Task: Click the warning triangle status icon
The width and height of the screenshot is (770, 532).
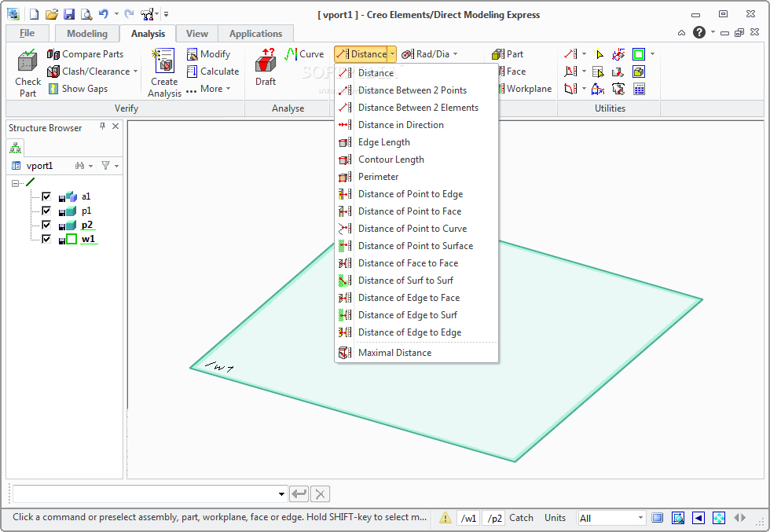Action: pos(445,518)
